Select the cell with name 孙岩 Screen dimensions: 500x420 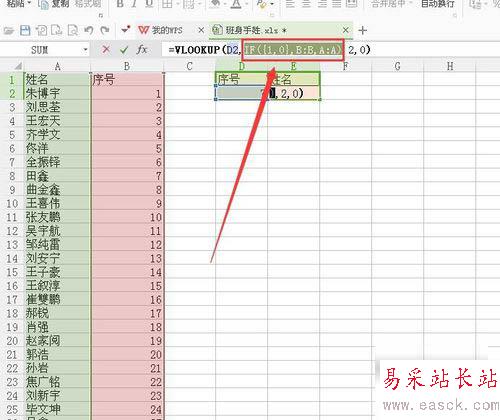pyautogui.click(x=57, y=368)
